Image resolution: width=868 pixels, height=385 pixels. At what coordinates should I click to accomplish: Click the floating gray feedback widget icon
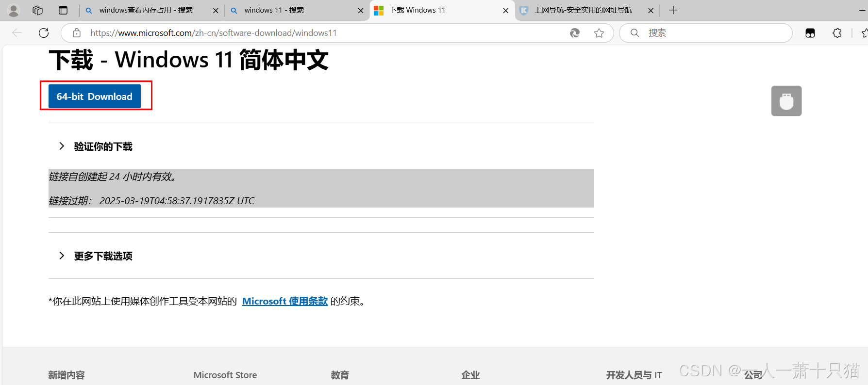click(786, 101)
